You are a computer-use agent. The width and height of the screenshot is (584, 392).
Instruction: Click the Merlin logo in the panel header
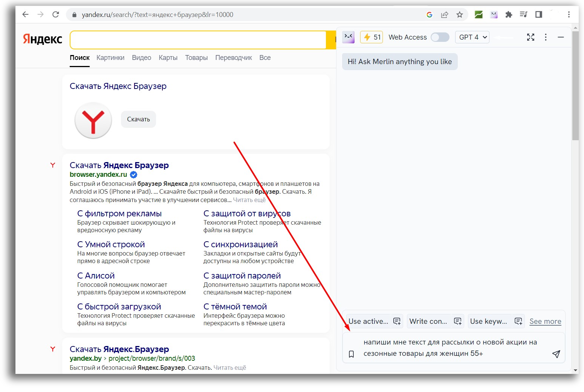[349, 37]
